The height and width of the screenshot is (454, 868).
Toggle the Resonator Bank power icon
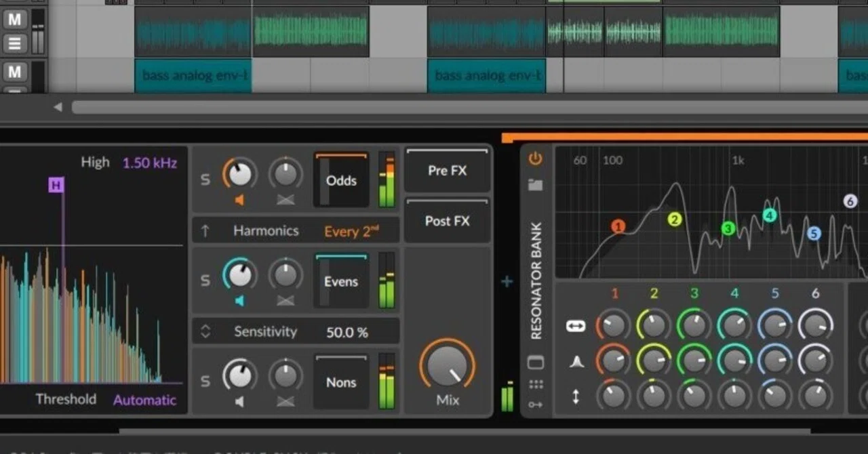click(536, 159)
